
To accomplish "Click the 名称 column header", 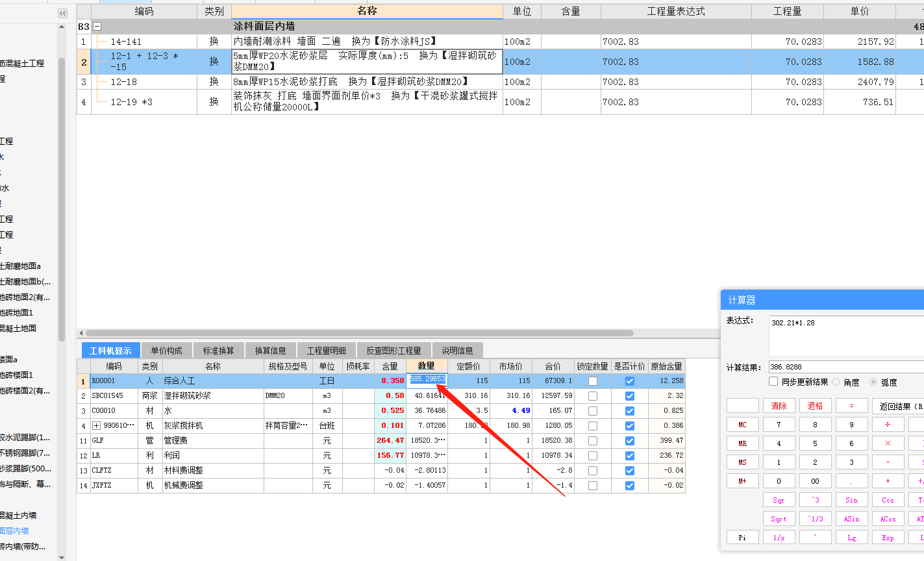I will click(367, 11).
